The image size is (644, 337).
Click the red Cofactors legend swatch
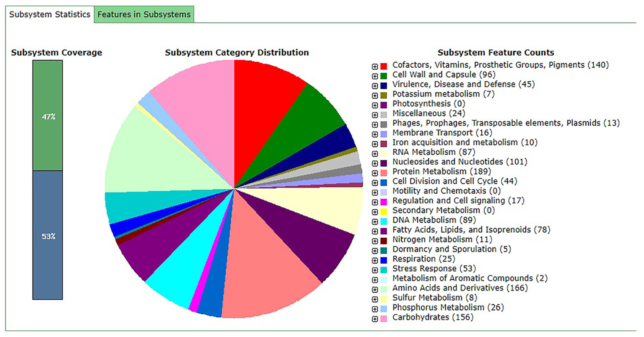[383, 66]
